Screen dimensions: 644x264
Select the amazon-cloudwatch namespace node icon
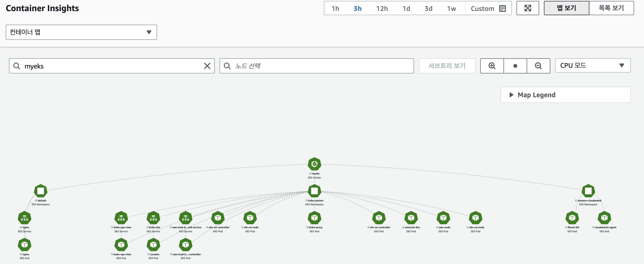pyautogui.click(x=588, y=191)
